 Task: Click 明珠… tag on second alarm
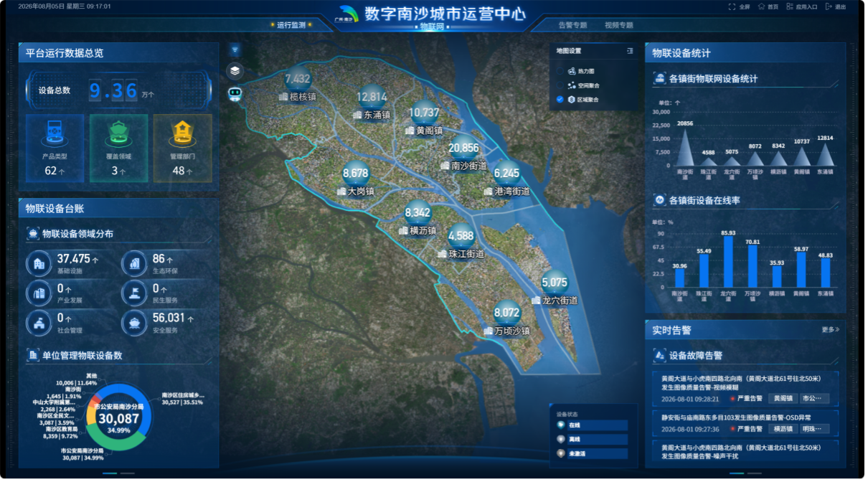(x=814, y=428)
